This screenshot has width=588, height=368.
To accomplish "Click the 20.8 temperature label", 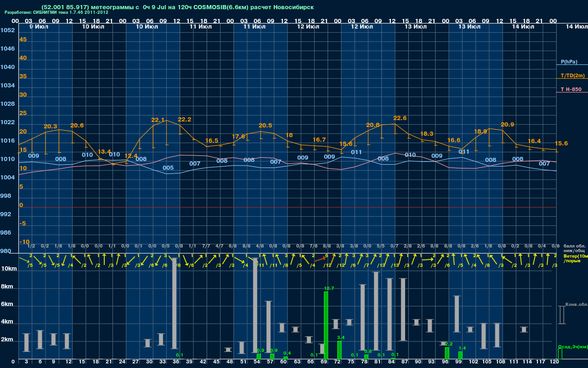I will point(373,125).
